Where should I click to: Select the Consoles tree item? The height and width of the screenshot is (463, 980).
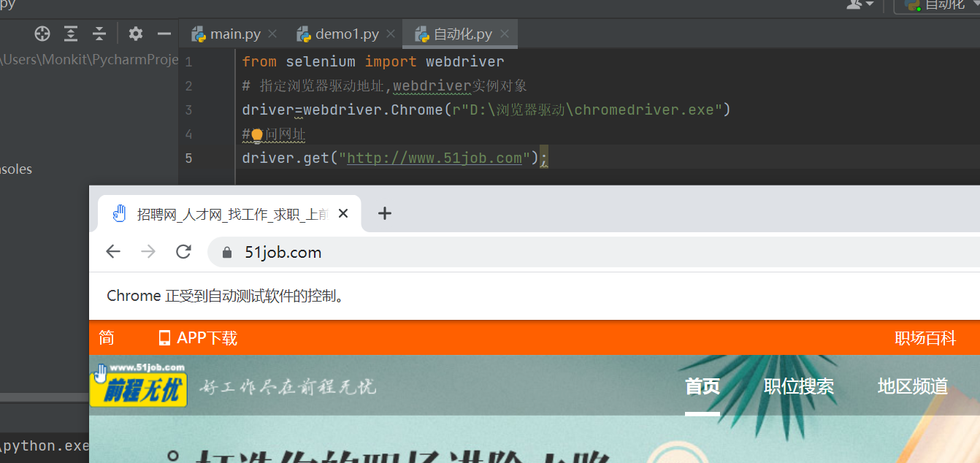click(16, 169)
